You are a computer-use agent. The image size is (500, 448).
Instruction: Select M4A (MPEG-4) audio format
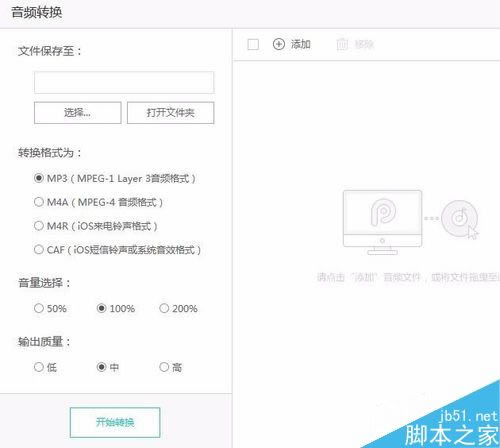[39, 202]
